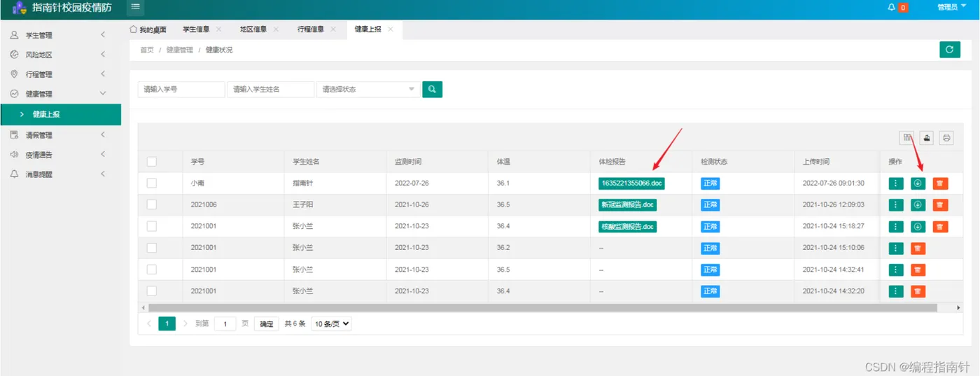The height and width of the screenshot is (376, 980).
Task: Click the 首页 breadcrumb link
Action: point(147,50)
